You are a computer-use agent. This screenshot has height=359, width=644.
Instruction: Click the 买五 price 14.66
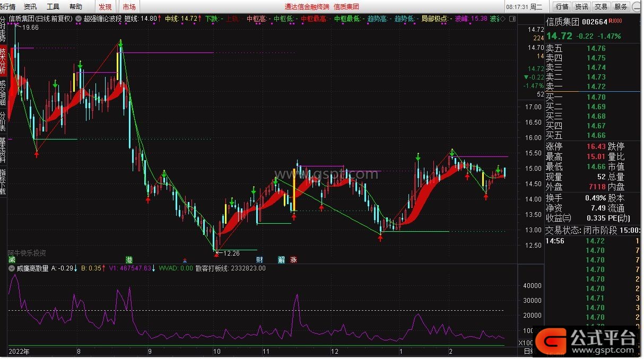596,135
